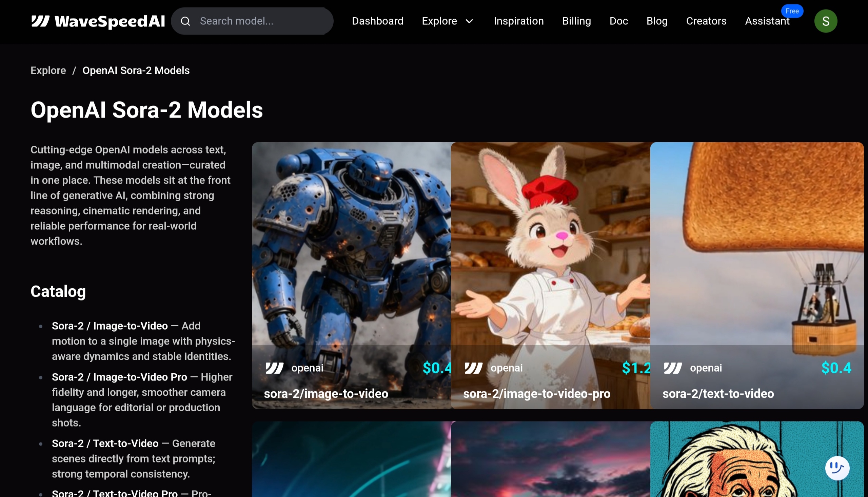868x497 pixels.
Task: Expand the Explore dropdown chevron
Action: pyautogui.click(x=469, y=21)
